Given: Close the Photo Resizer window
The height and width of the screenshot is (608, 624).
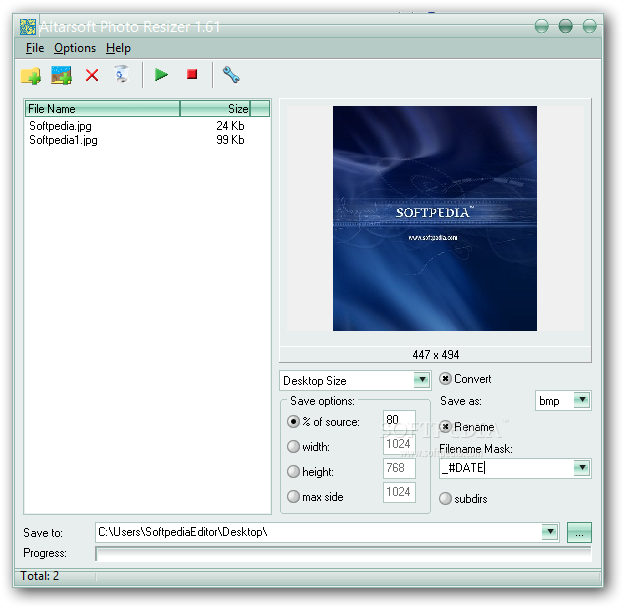Looking at the screenshot, I should tap(589, 26).
